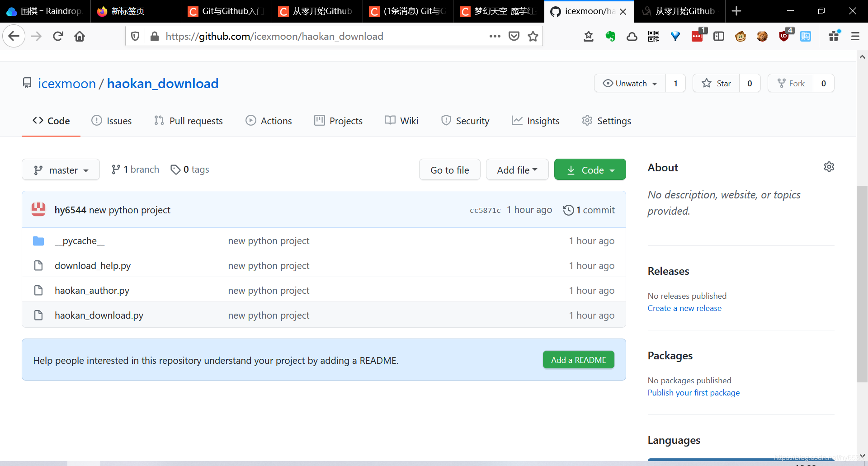Open haokan_author.py file
The height and width of the screenshot is (466, 868).
(x=92, y=291)
